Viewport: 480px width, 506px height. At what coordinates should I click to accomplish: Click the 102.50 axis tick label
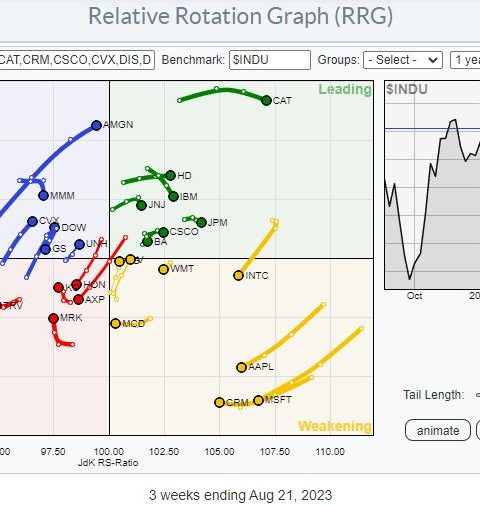click(164, 452)
